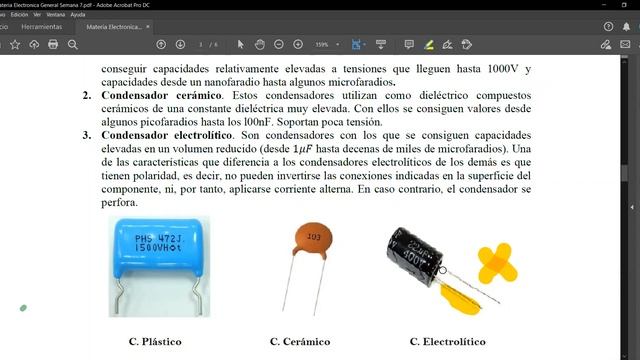Zoom in with plus button
Screen dimensions: 640x360
pos(298,44)
